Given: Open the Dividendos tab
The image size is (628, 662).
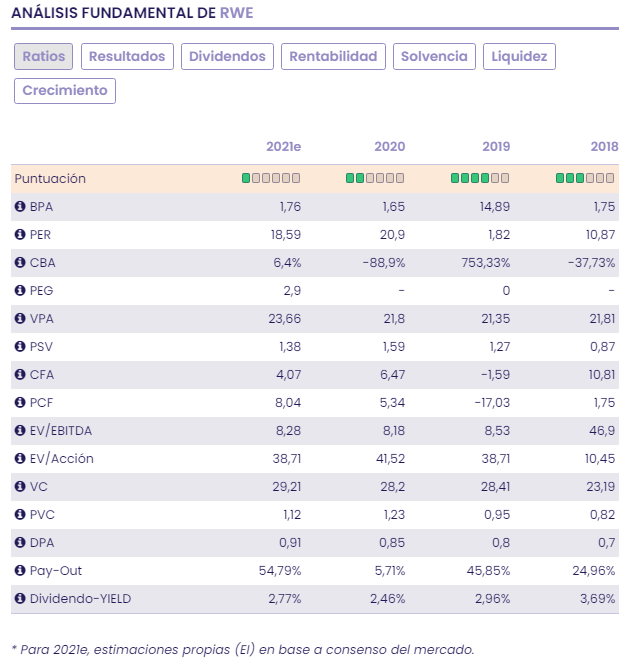Looking at the screenshot, I should [x=227, y=57].
